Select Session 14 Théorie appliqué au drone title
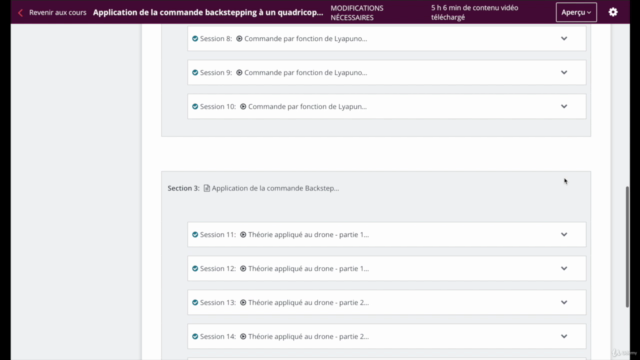640x360 pixels. tap(308, 336)
